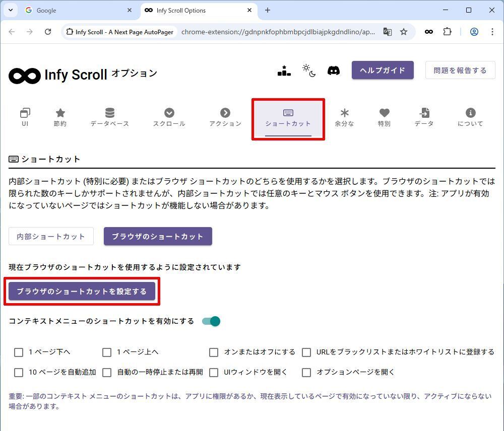Click the ヘルプガイド button
The image size is (504, 431).
[x=383, y=70]
